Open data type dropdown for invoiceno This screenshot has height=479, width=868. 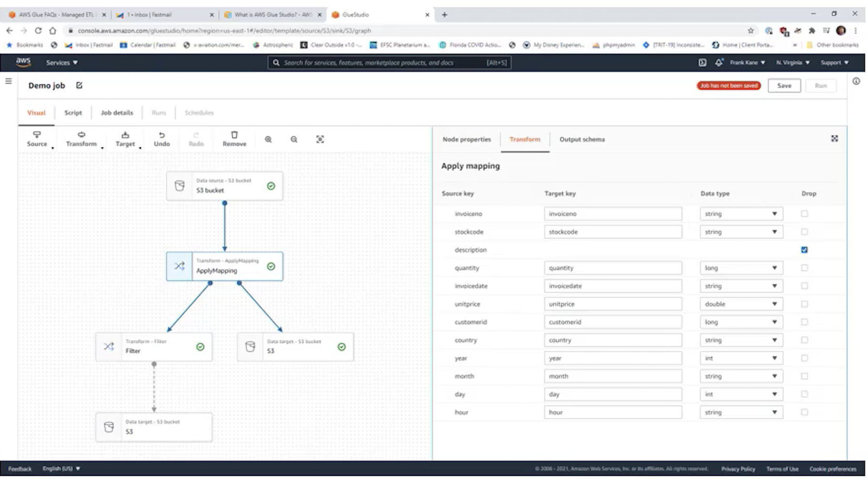point(741,214)
